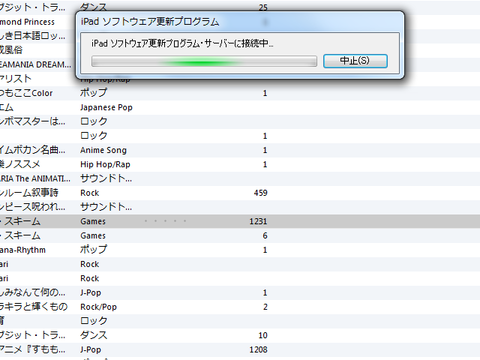
Task: Click the サーバーに接続中 status message
Action: pos(182,43)
